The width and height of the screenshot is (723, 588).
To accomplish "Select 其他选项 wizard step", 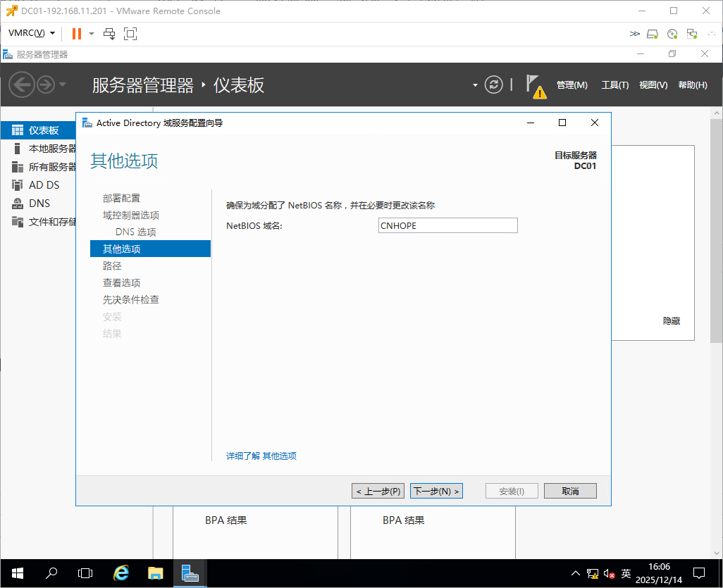I will [x=150, y=249].
